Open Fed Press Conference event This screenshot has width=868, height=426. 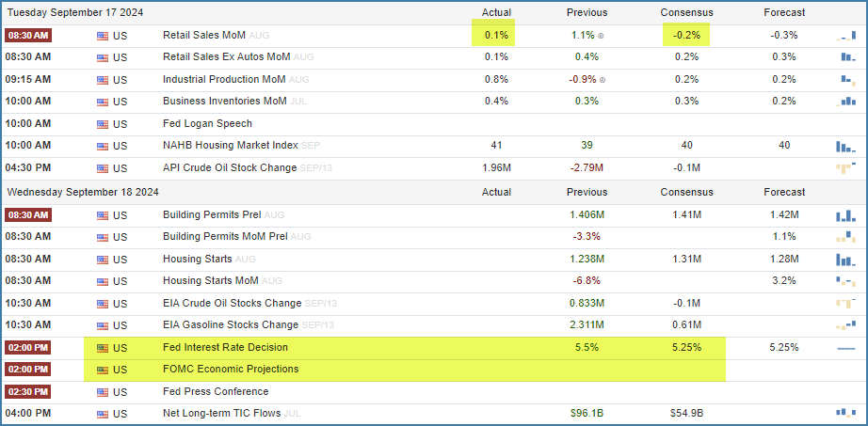[x=216, y=392]
